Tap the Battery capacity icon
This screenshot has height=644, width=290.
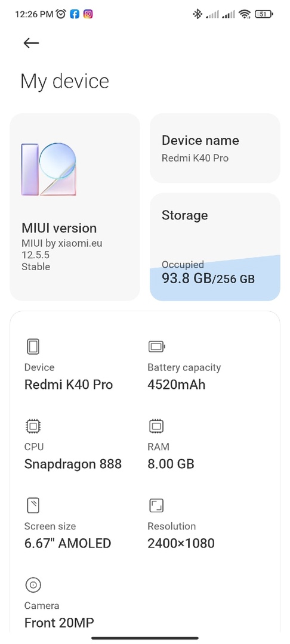click(x=156, y=346)
